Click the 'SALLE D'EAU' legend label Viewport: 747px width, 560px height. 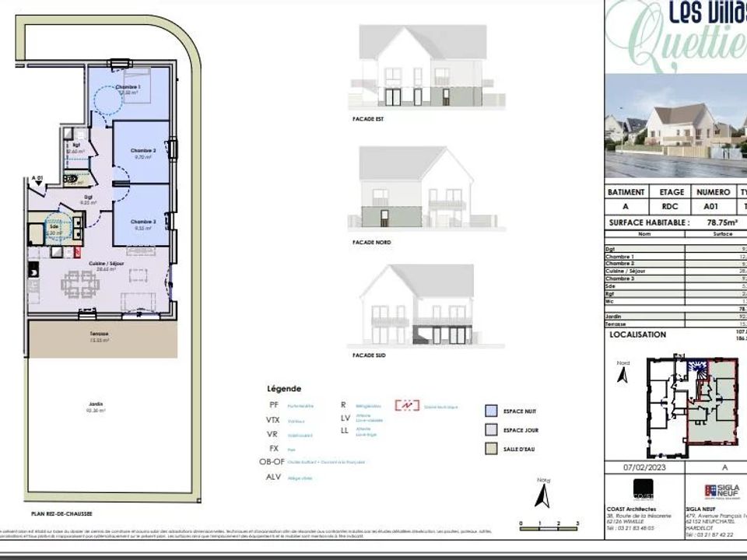point(519,449)
